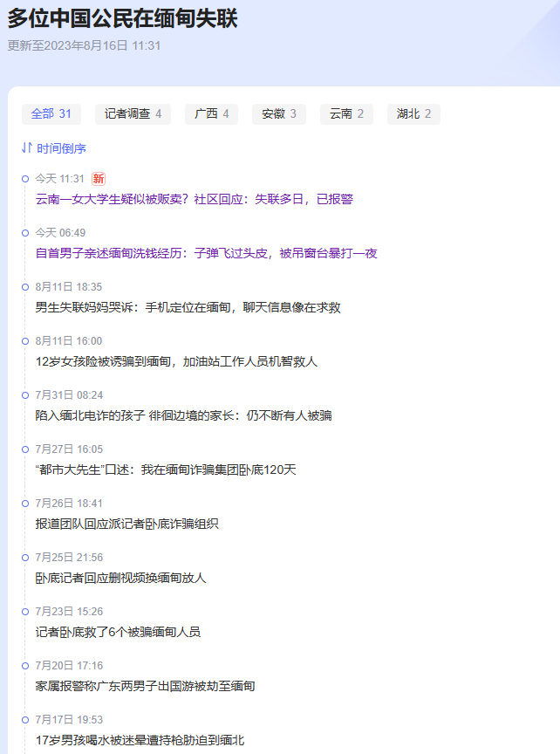This screenshot has width=560, height=754.
Task: Filter by the 广西 4 tab
Action: [211, 114]
